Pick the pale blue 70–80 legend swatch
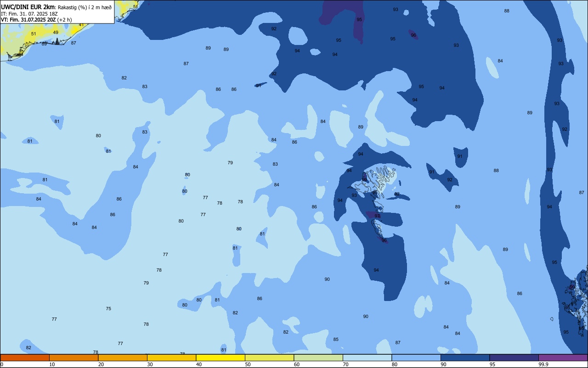The image size is (588, 368). pyautogui.click(x=367, y=357)
